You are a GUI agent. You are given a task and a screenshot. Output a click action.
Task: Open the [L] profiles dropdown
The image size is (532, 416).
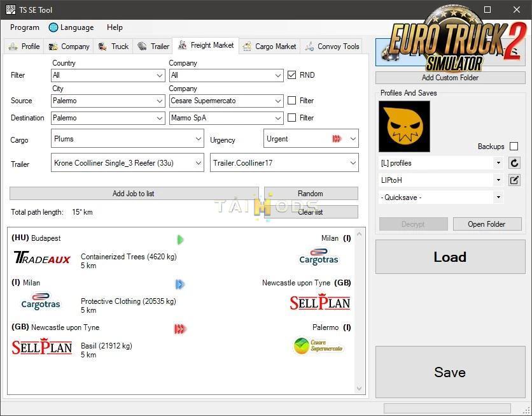(x=441, y=163)
